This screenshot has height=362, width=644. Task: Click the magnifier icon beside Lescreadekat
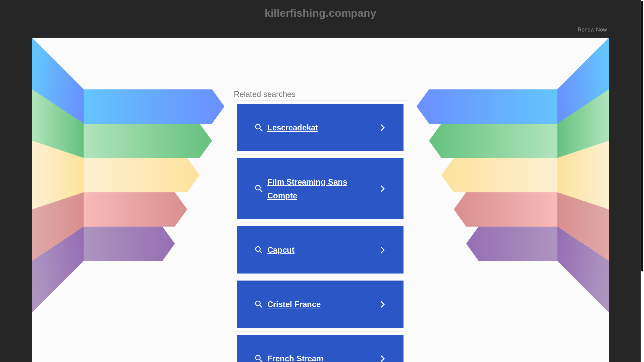[x=259, y=128]
